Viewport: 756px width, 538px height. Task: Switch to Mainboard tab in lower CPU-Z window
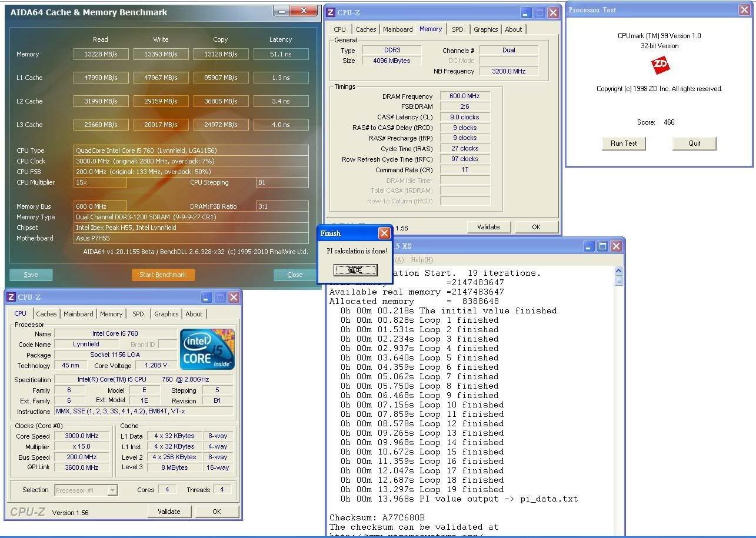[x=78, y=314]
